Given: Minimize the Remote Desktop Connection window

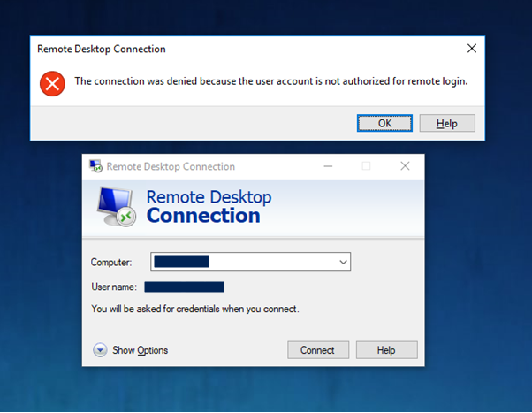Looking at the screenshot, I should [x=328, y=166].
